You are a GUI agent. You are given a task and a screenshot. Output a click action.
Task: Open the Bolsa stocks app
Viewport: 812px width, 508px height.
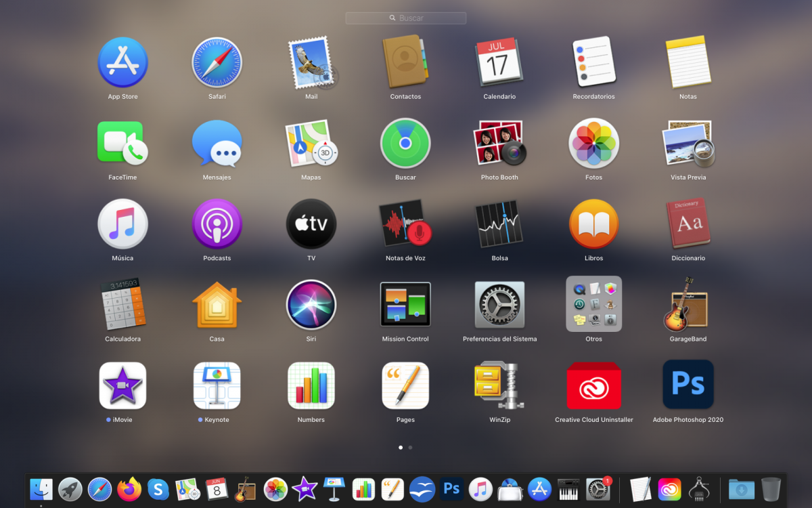(499, 224)
